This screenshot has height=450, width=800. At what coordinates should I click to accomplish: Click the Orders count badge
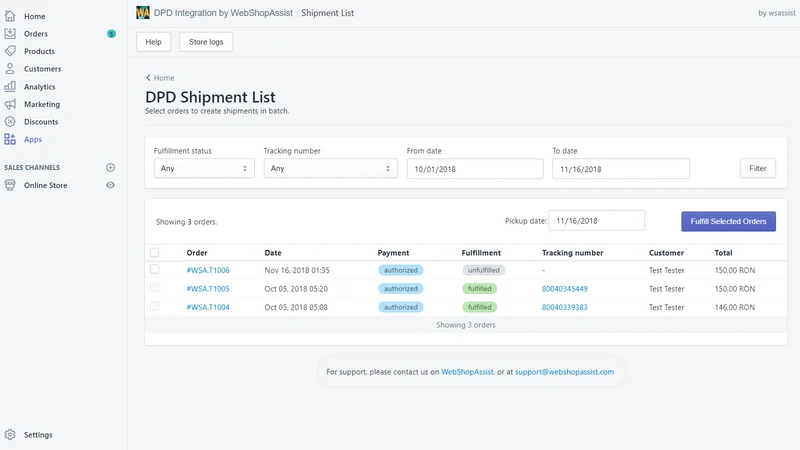point(111,34)
